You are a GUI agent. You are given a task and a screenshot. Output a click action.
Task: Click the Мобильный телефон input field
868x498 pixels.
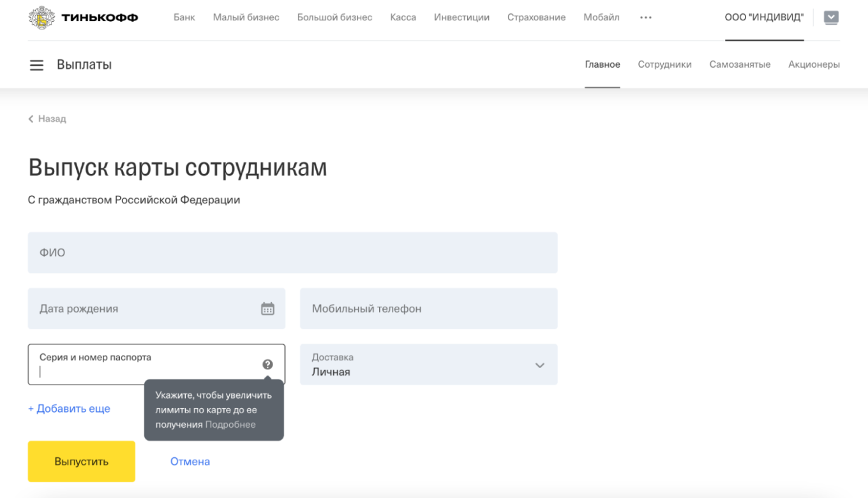click(428, 309)
